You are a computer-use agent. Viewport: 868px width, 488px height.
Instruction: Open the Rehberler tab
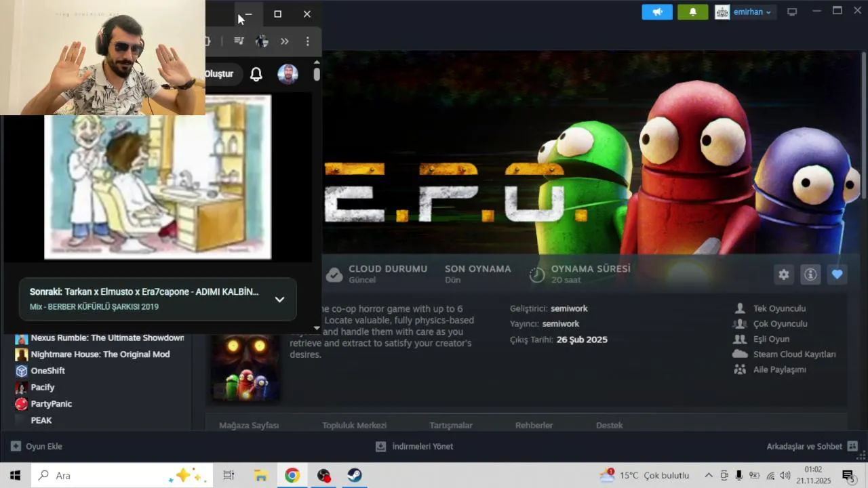point(534,425)
